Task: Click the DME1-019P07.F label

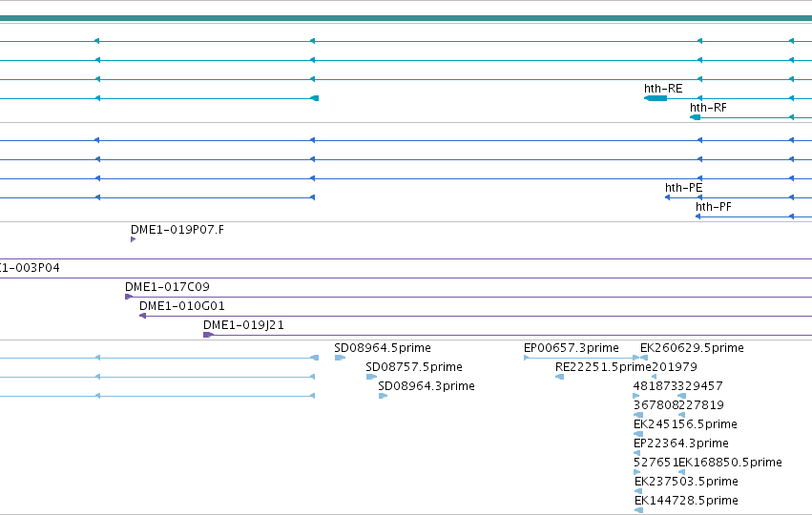Action: click(x=177, y=230)
